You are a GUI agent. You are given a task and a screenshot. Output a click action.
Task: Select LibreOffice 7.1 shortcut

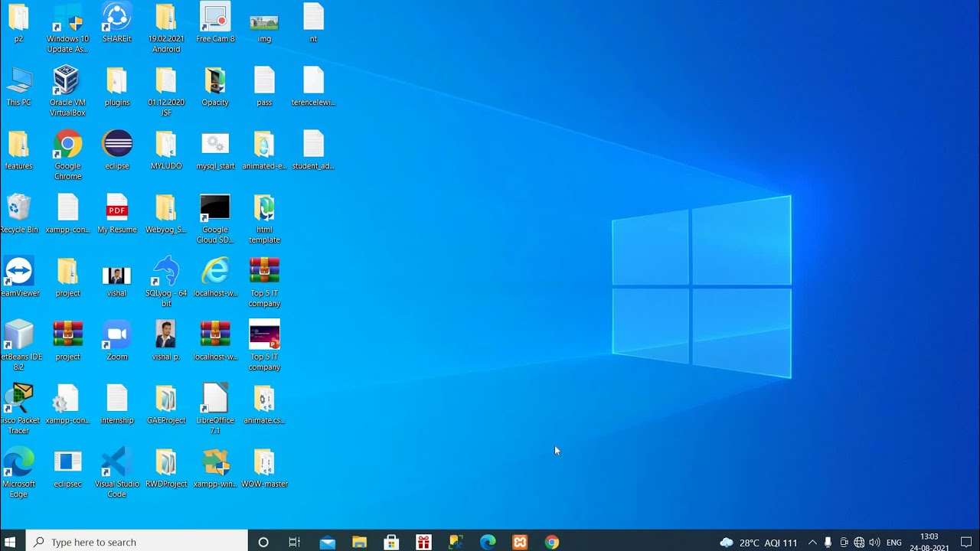click(x=215, y=399)
